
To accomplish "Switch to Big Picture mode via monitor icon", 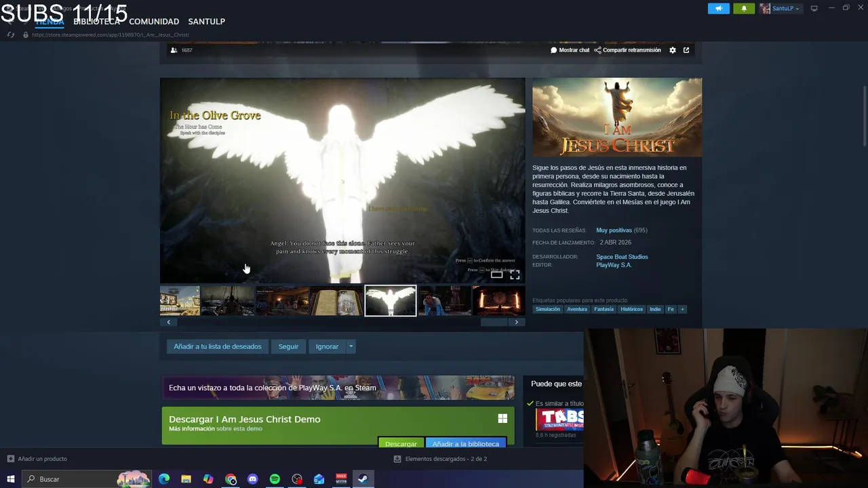I will point(814,8).
